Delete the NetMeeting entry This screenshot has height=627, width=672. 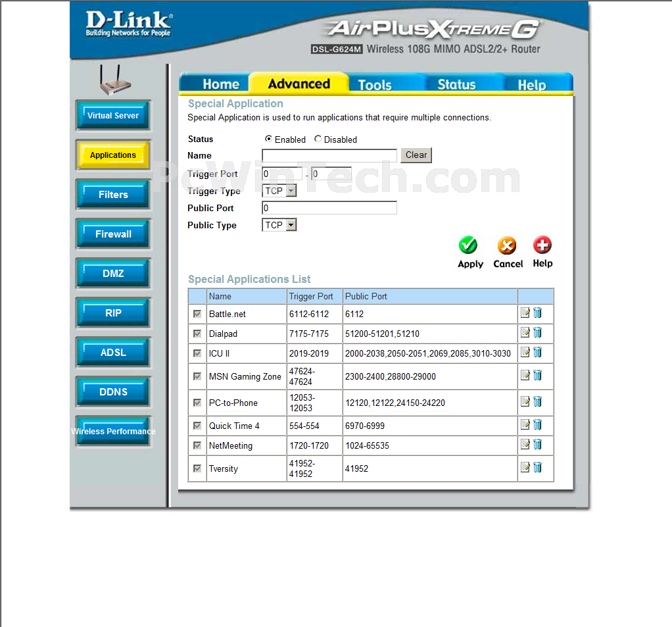(537, 444)
